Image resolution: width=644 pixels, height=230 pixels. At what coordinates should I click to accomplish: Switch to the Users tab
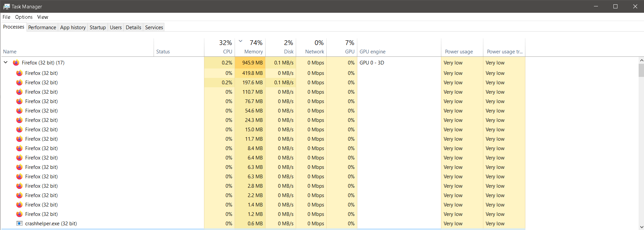(x=116, y=27)
